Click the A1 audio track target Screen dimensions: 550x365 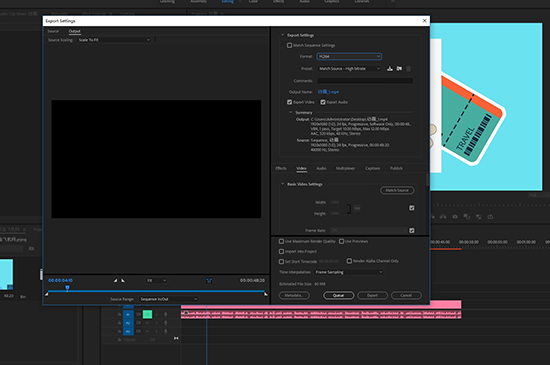tap(128, 315)
